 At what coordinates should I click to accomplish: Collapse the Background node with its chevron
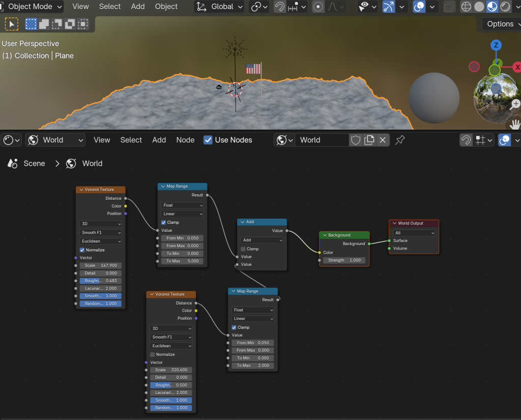(x=324, y=235)
